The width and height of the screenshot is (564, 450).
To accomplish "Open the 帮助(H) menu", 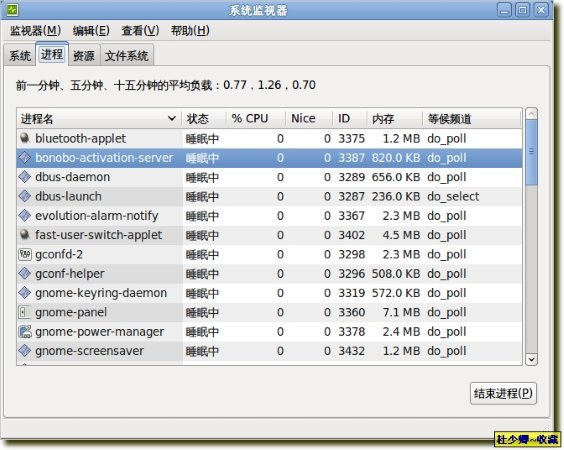I will coord(190,31).
